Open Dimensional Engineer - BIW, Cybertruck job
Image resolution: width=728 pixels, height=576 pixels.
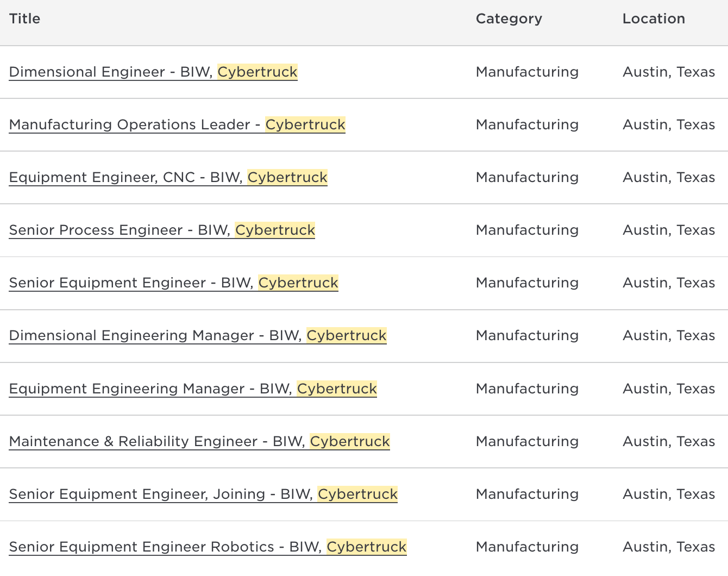tap(153, 72)
